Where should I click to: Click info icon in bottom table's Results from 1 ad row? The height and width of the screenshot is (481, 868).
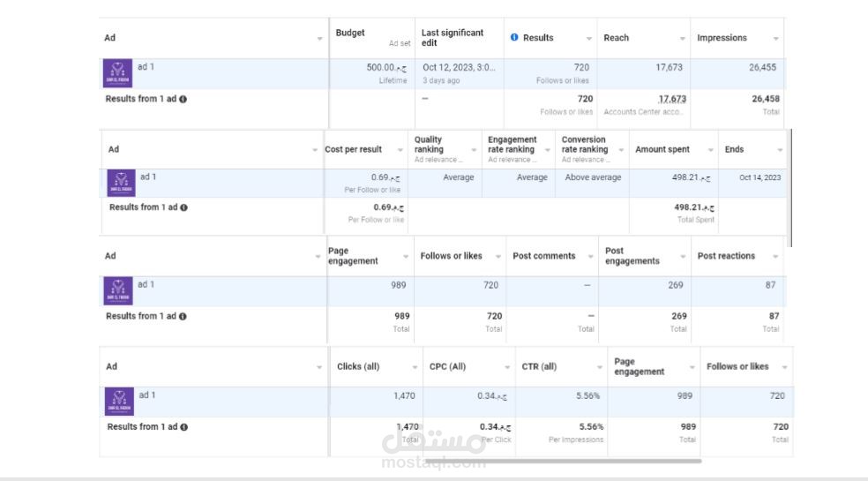tap(183, 427)
